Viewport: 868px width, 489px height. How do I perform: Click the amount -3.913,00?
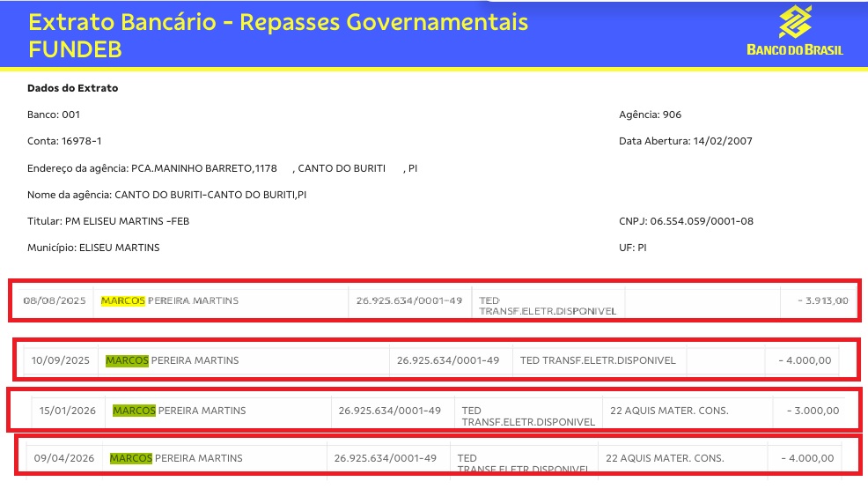[822, 300]
